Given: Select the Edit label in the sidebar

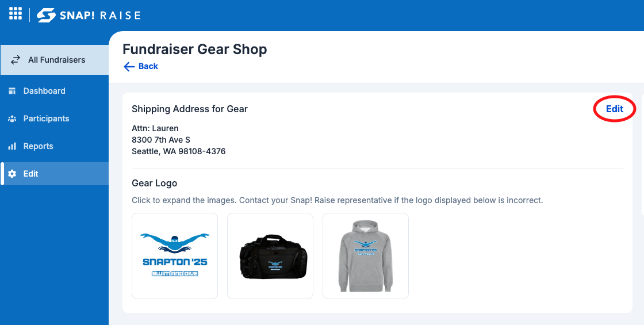Looking at the screenshot, I should [x=31, y=174].
